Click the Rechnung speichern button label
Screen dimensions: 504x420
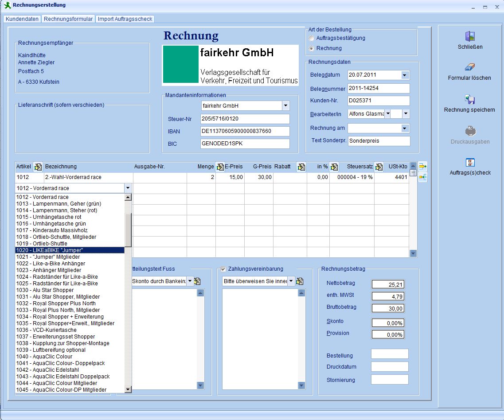coord(469,109)
